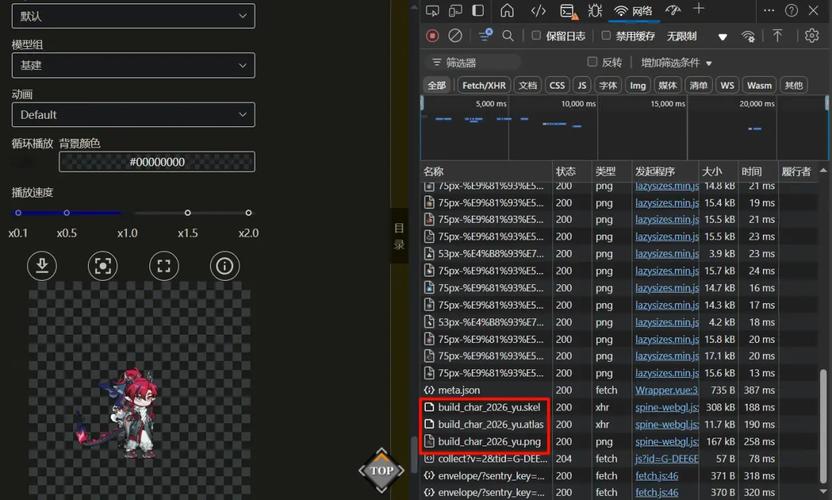Screen dimensions: 832x500
Task: Filter requests by Img
Action: tap(638, 85)
